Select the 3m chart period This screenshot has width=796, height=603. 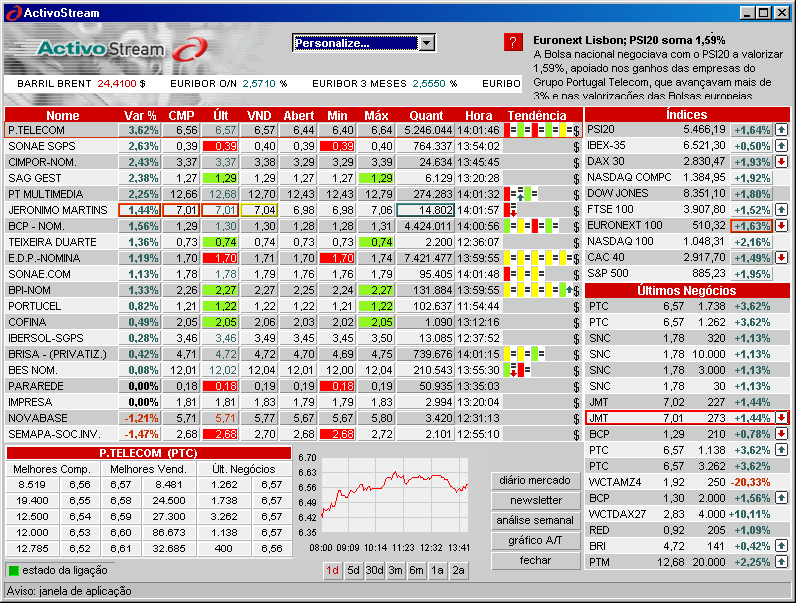coord(395,571)
